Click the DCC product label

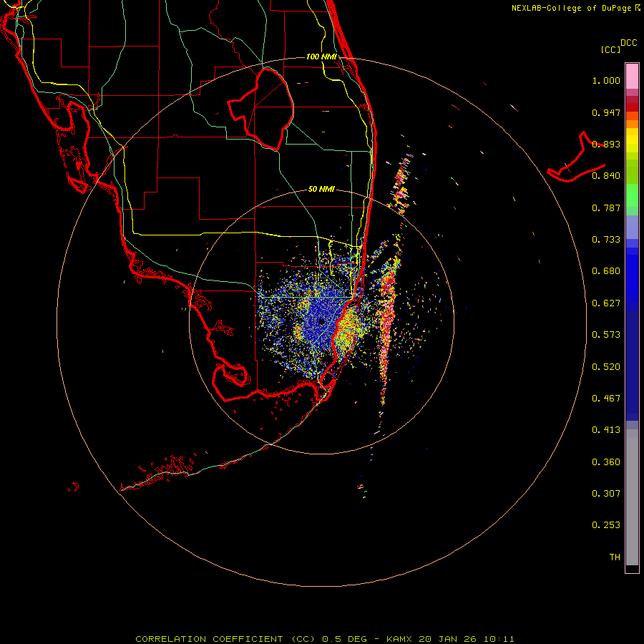(x=628, y=43)
